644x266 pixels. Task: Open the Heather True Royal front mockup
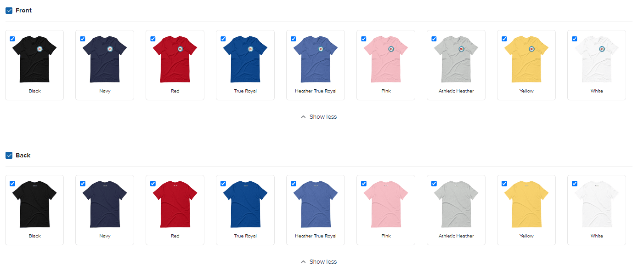[316, 59]
